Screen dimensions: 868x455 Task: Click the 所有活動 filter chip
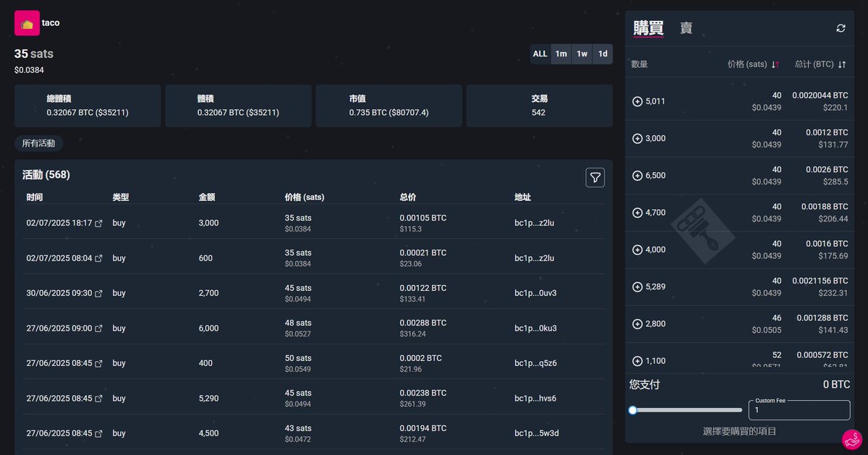point(39,143)
